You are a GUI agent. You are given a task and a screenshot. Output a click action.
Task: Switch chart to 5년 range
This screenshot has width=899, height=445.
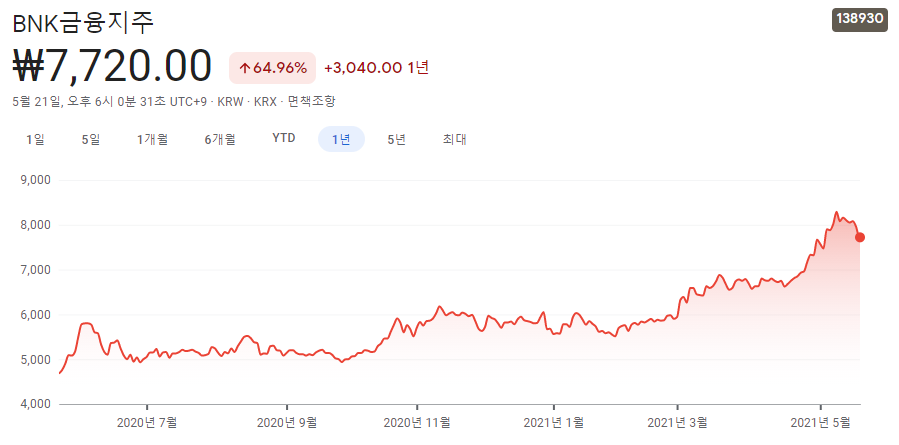coord(397,139)
